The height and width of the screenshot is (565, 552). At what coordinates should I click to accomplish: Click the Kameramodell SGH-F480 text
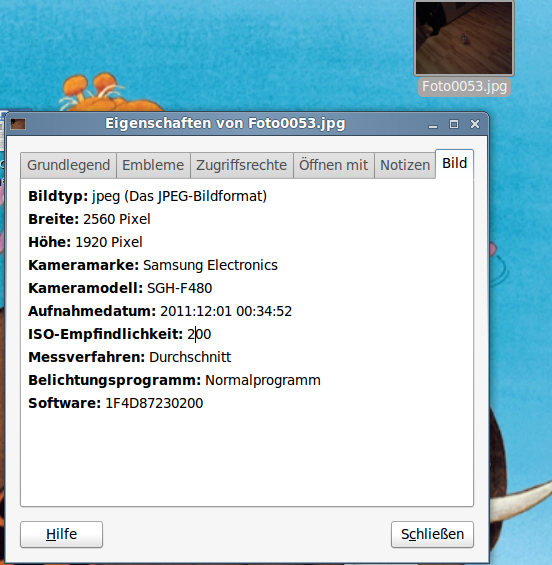[179, 288]
